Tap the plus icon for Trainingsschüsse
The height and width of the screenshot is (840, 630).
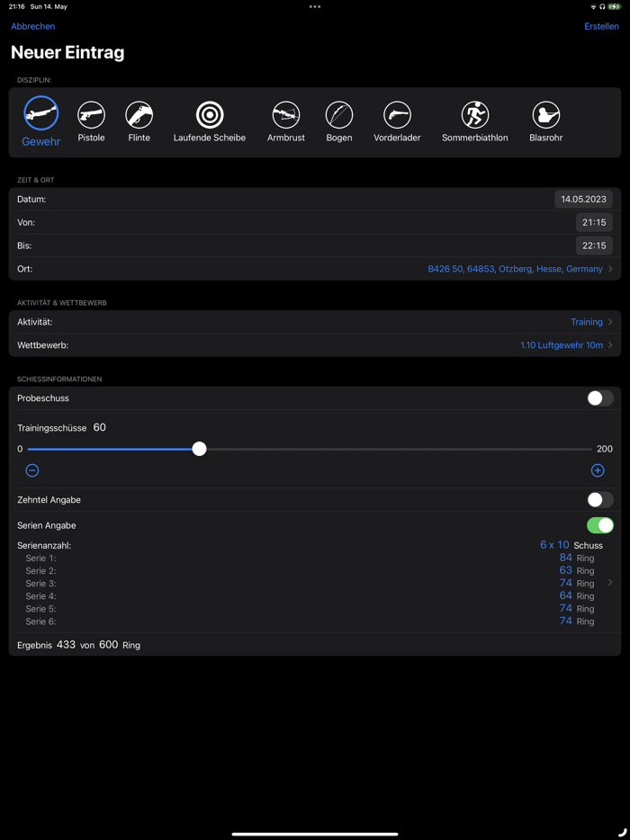pyautogui.click(x=598, y=470)
